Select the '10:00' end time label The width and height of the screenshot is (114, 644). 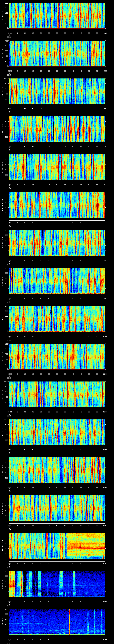105,336
